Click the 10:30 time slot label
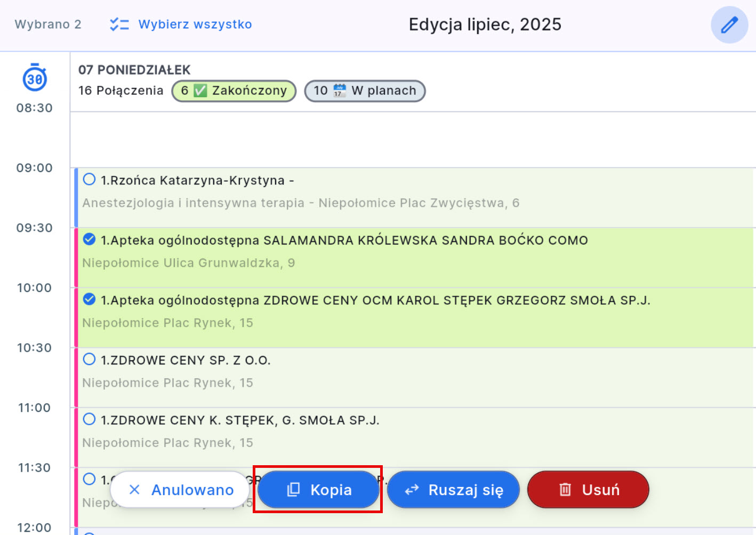The image size is (756, 535). 35,348
